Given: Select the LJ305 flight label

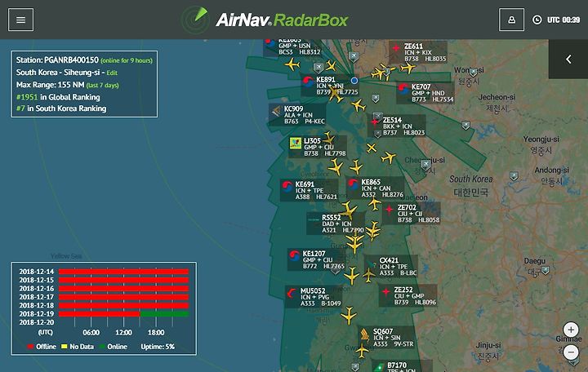Looking at the screenshot, I should coord(318,147).
